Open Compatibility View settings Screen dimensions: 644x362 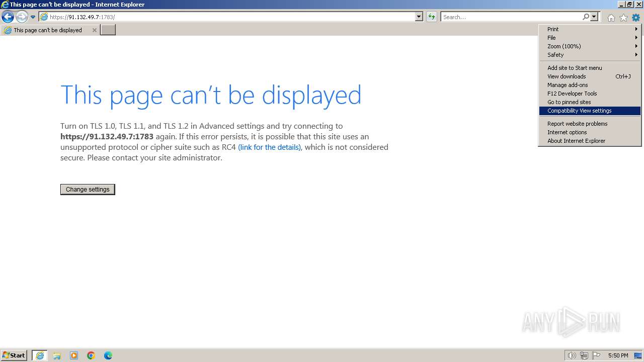(590, 111)
